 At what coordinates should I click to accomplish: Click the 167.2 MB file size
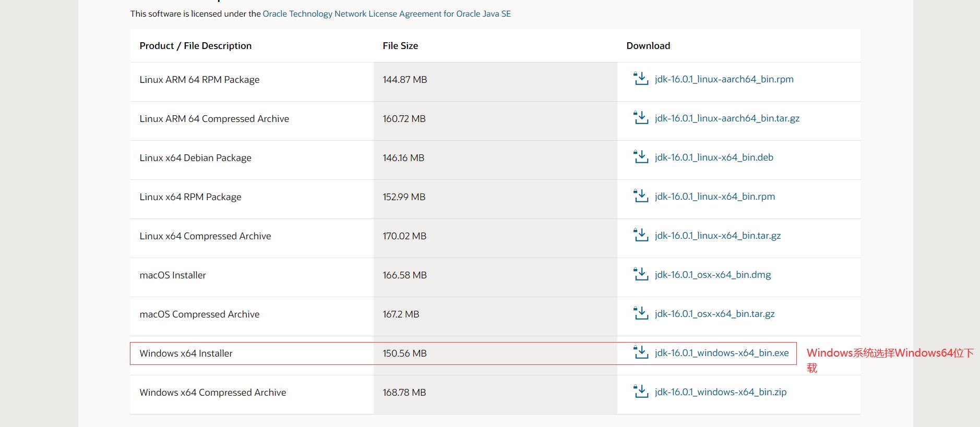click(x=401, y=314)
